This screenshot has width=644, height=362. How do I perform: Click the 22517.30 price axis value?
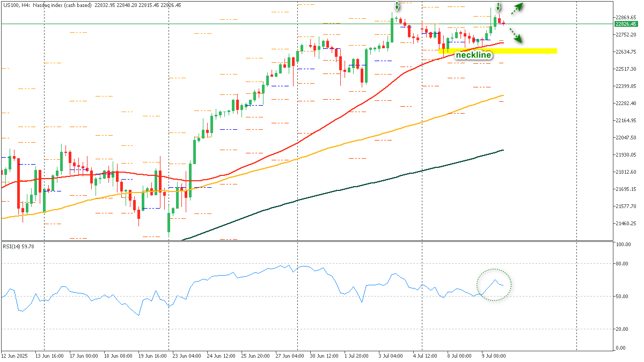pos(627,69)
